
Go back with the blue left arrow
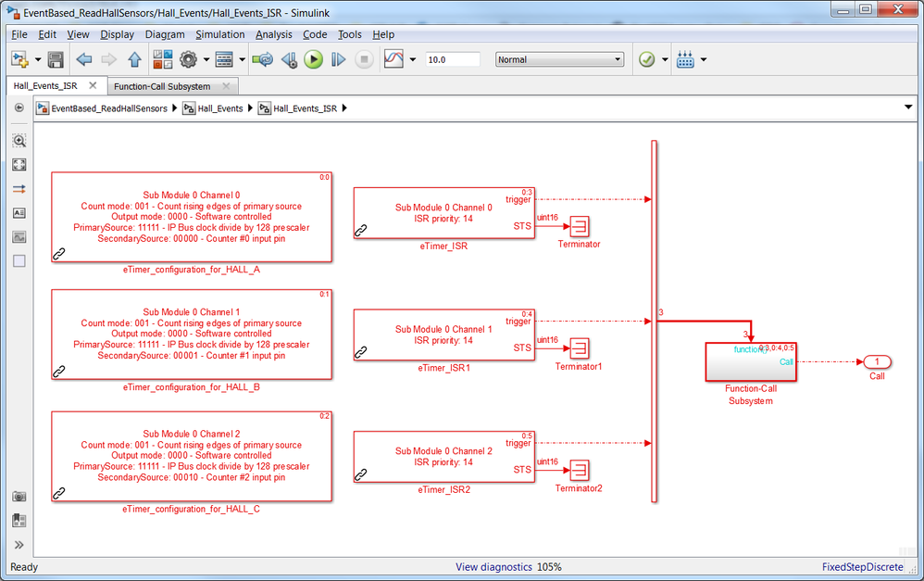click(x=84, y=59)
